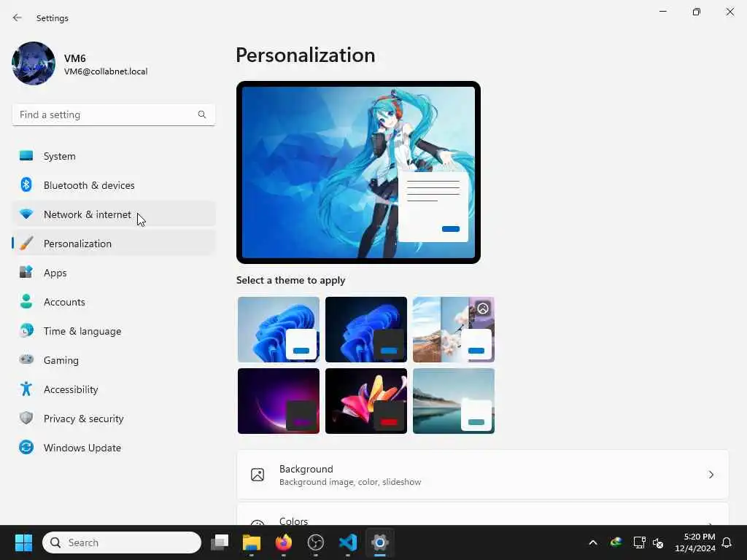Open the Background image, color, slideshow row
747x560 pixels.
483,475
